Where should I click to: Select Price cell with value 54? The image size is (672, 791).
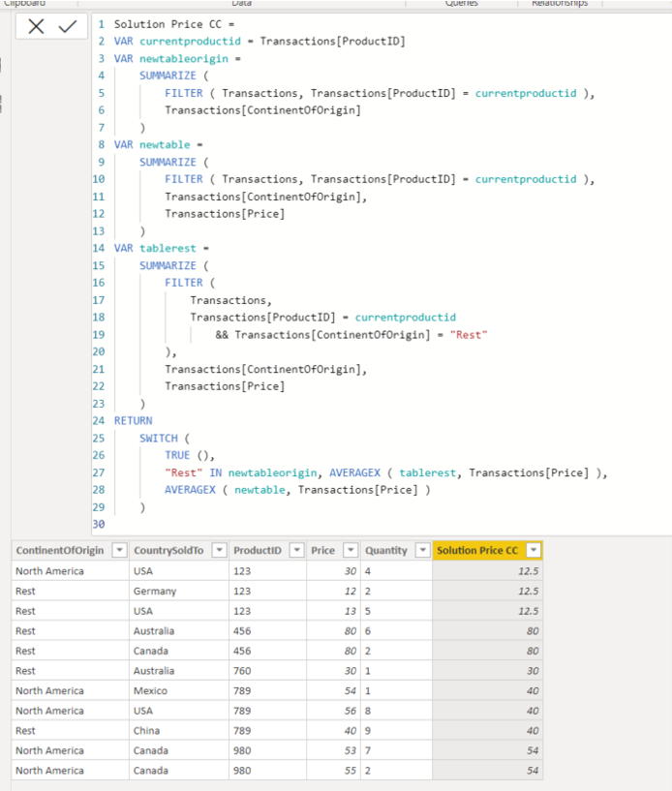click(333, 690)
